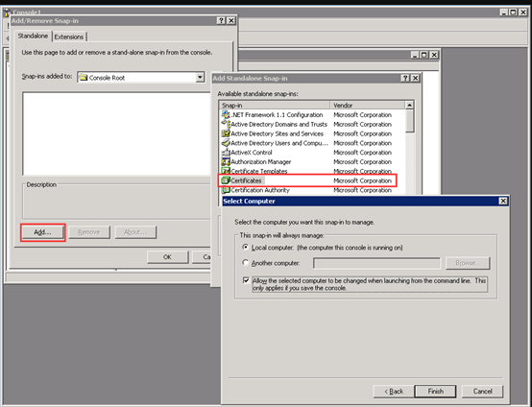The height and width of the screenshot is (407, 532).
Task: Click the Another computer name field
Action: (376, 263)
